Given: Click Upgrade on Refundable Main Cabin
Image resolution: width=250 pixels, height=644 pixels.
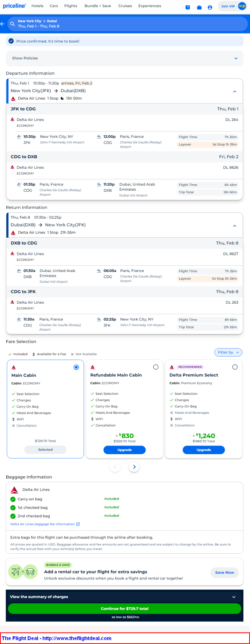Looking at the screenshot, I should 125,450.
